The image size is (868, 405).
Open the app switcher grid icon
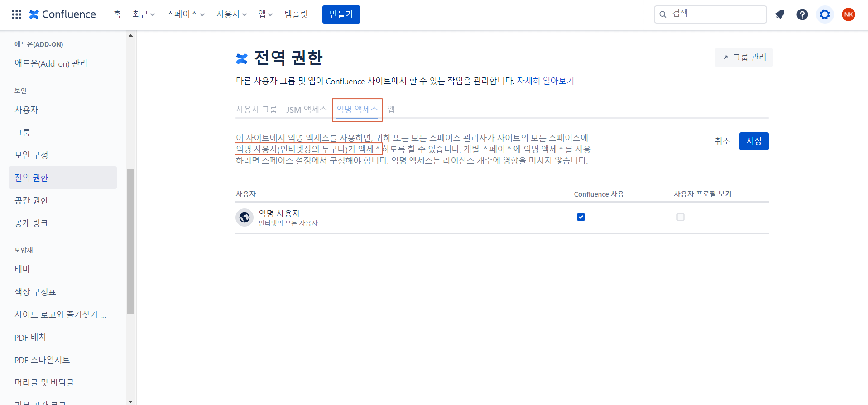click(17, 14)
